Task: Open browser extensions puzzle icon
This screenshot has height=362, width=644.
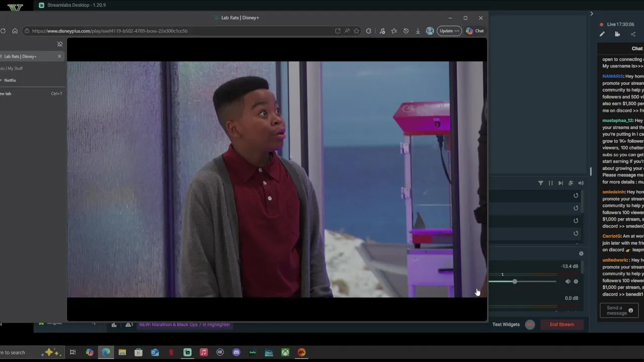Action: [369, 31]
